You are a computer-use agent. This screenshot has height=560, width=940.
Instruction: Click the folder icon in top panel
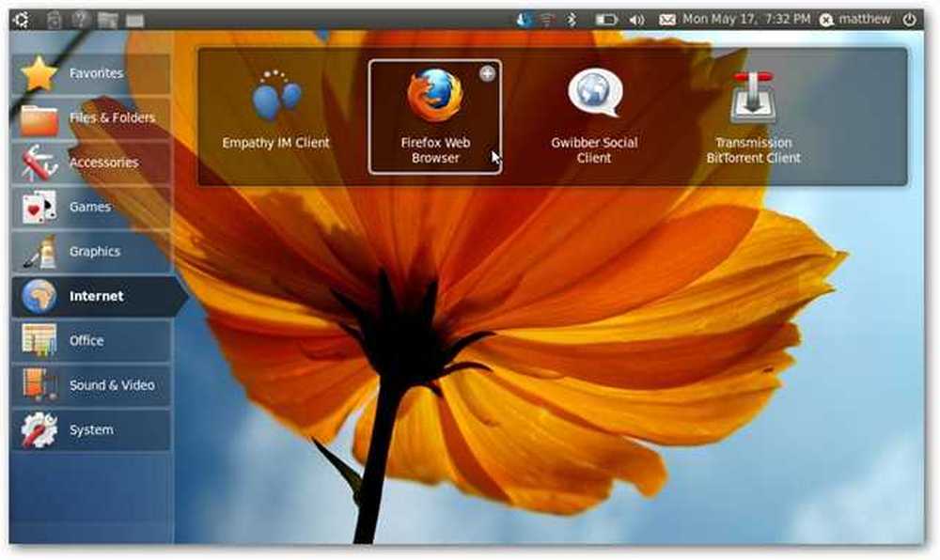[107, 20]
